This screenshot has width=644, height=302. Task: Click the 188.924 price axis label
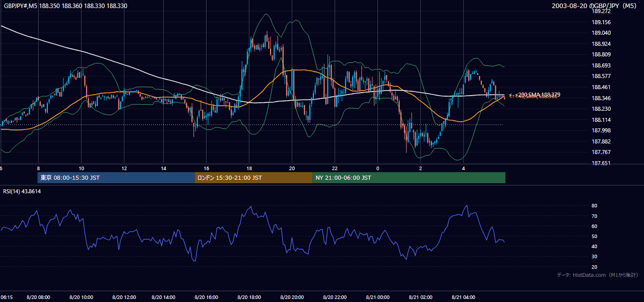pos(602,44)
